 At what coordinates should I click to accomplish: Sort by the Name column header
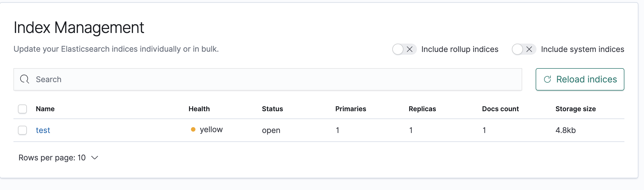point(45,109)
